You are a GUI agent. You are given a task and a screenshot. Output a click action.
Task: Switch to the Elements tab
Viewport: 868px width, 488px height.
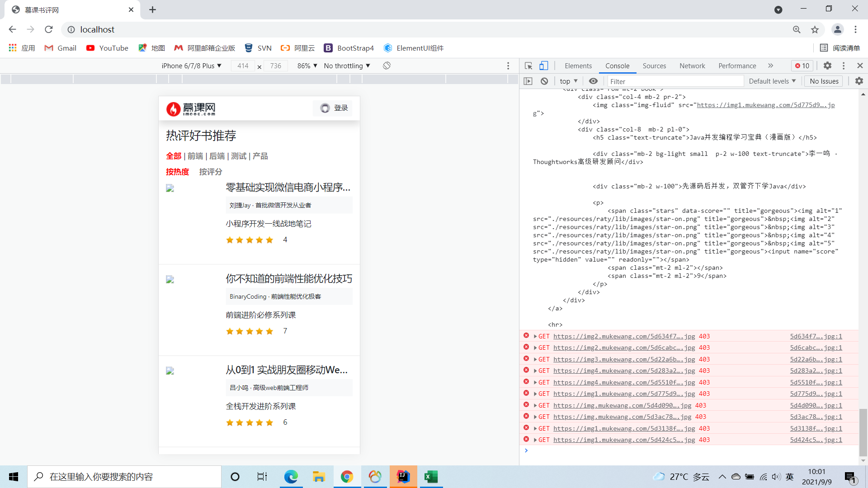click(x=578, y=66)
